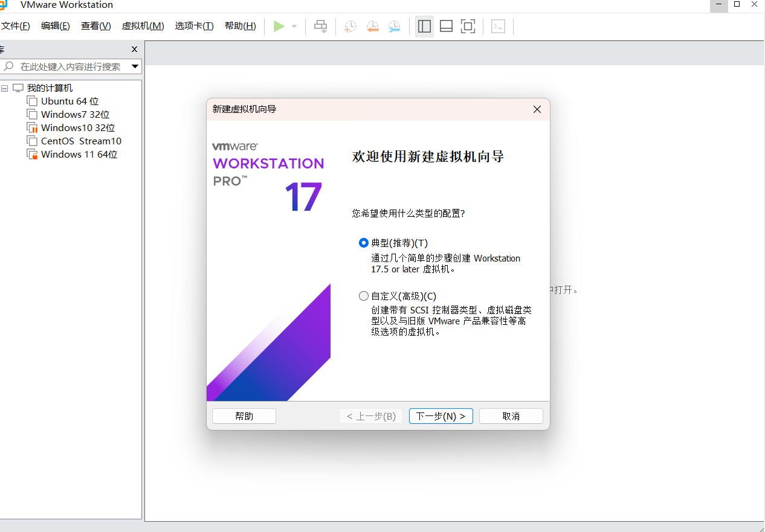
Task: Open the 帮助(H) menu
Action: click(240, 26)
